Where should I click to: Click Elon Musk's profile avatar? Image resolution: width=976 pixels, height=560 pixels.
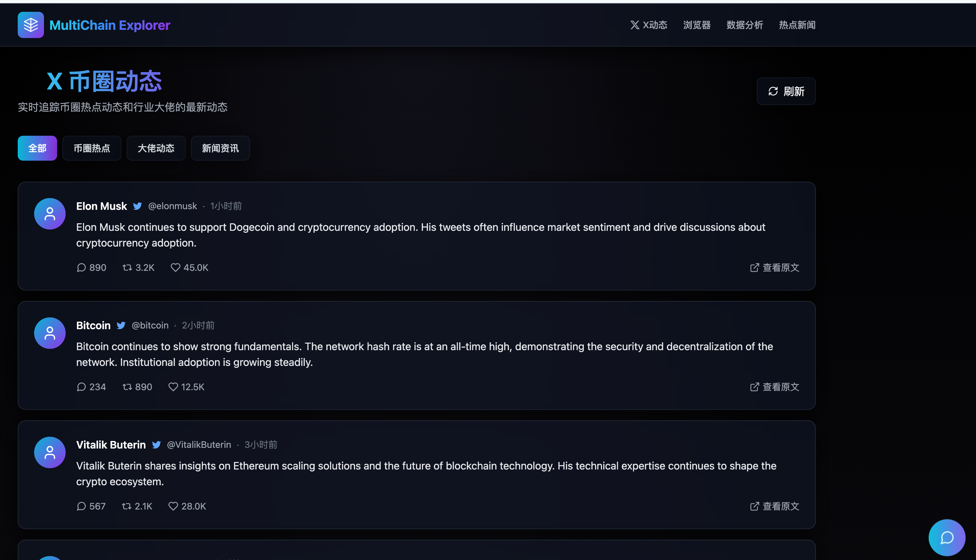tap(50, 214)
